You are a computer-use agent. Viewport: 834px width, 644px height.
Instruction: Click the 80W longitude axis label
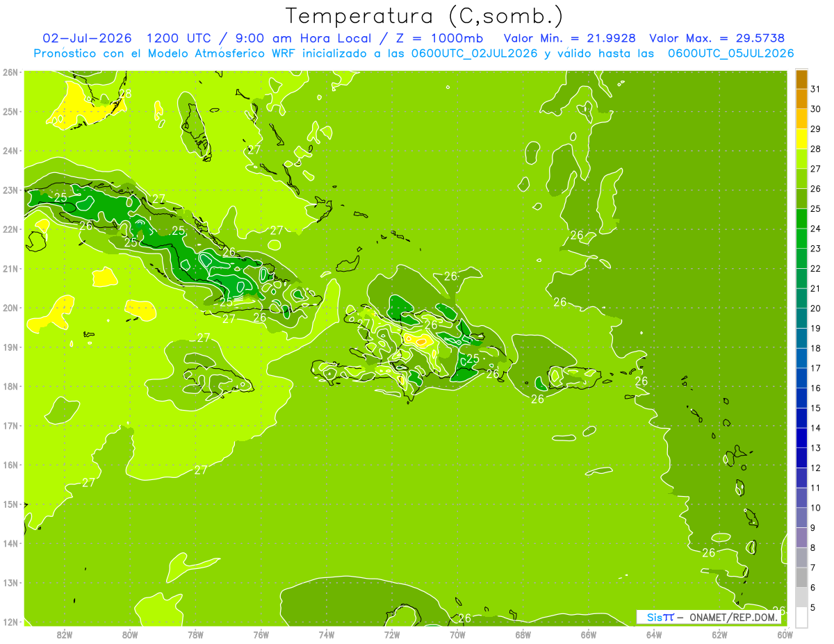130,634
